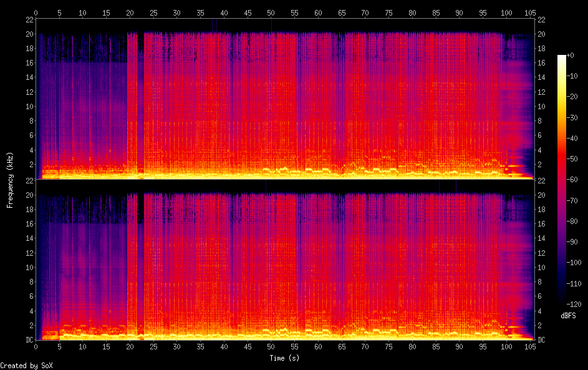Click the "-50" color scale label
The image size is (588, 370).
tap(572, 158)
